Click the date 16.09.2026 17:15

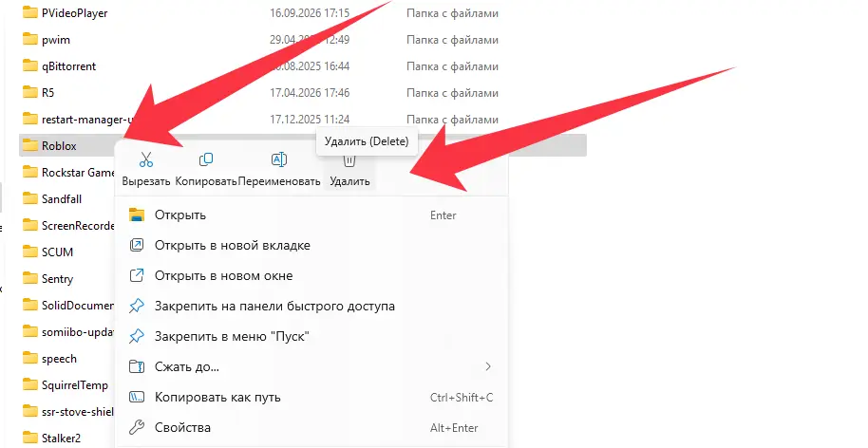click(x=310, y=12)
